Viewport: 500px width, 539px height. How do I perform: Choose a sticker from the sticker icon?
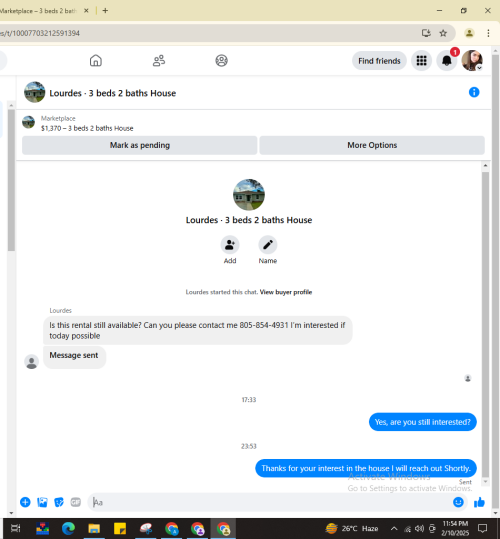[59, 502]
